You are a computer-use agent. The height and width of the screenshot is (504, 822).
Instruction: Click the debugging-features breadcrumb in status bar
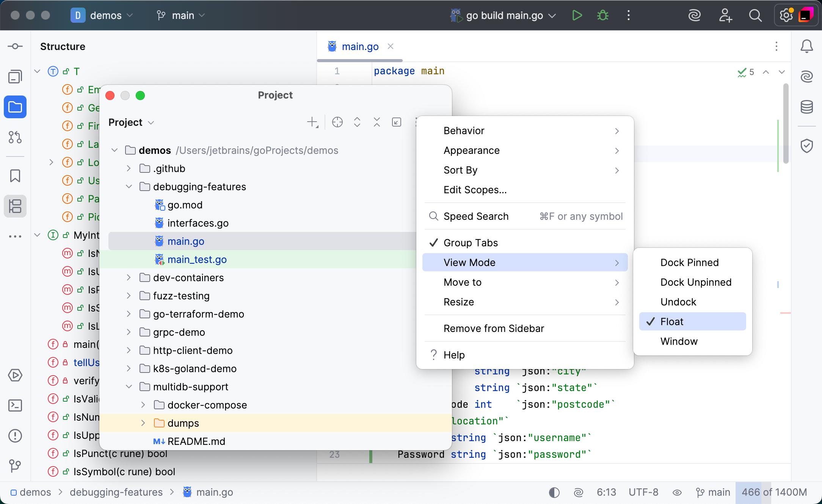(116, 492)
